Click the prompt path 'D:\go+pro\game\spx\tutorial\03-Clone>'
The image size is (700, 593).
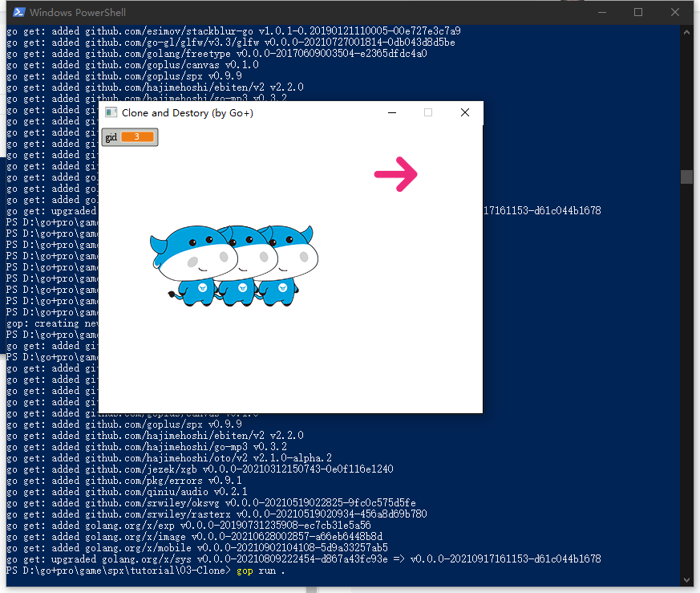pyautogui.click(x=127, y=571)
